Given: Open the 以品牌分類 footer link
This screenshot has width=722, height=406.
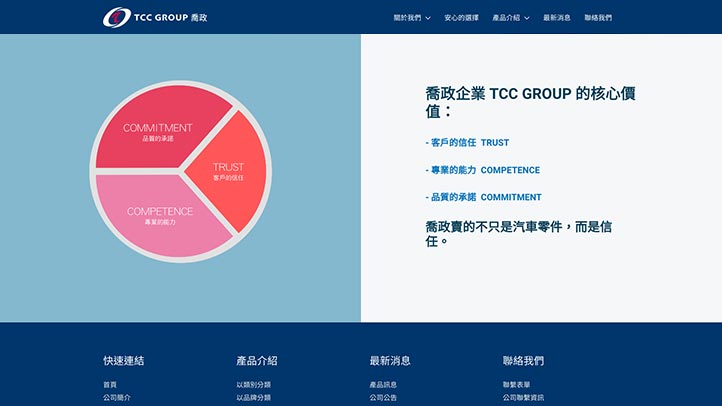Looking at the screenshot, I should (x=254, y=397).
